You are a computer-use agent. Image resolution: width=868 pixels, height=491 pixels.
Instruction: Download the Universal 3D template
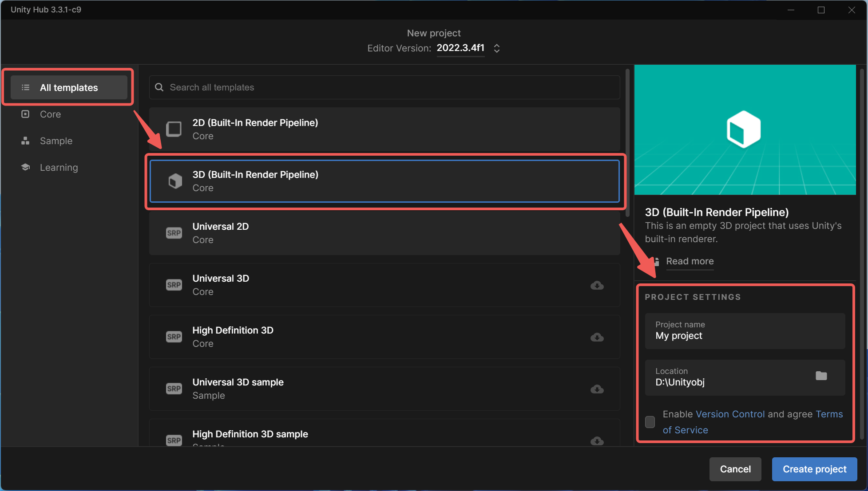coord(597,285)
